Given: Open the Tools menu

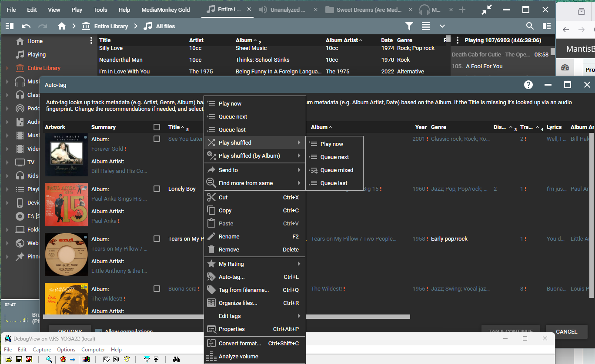Looking at the screenshot, I should [x=100, y=10].
